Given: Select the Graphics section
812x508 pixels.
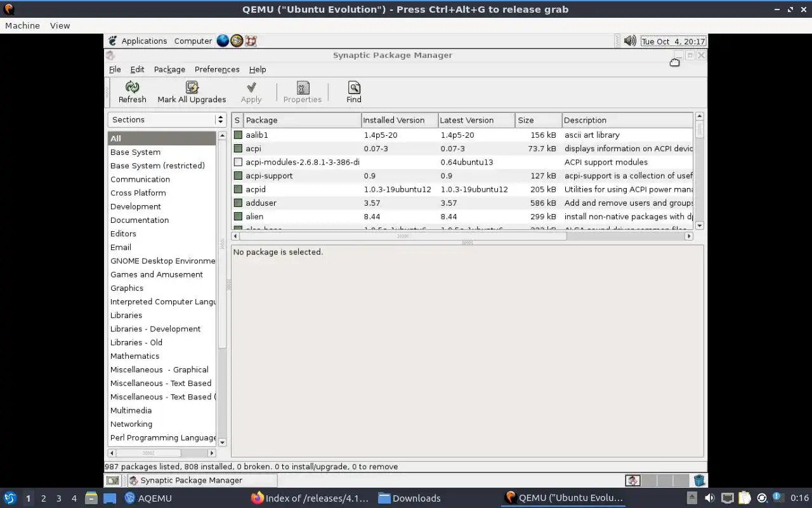Looking at the screenshot, I should pos(162,288).
